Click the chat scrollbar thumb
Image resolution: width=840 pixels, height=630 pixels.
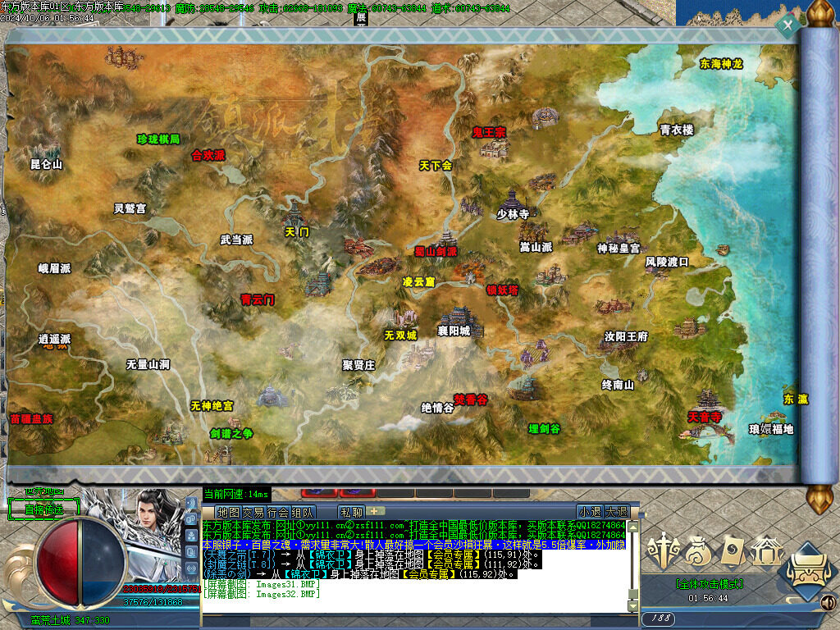(633, 594)
